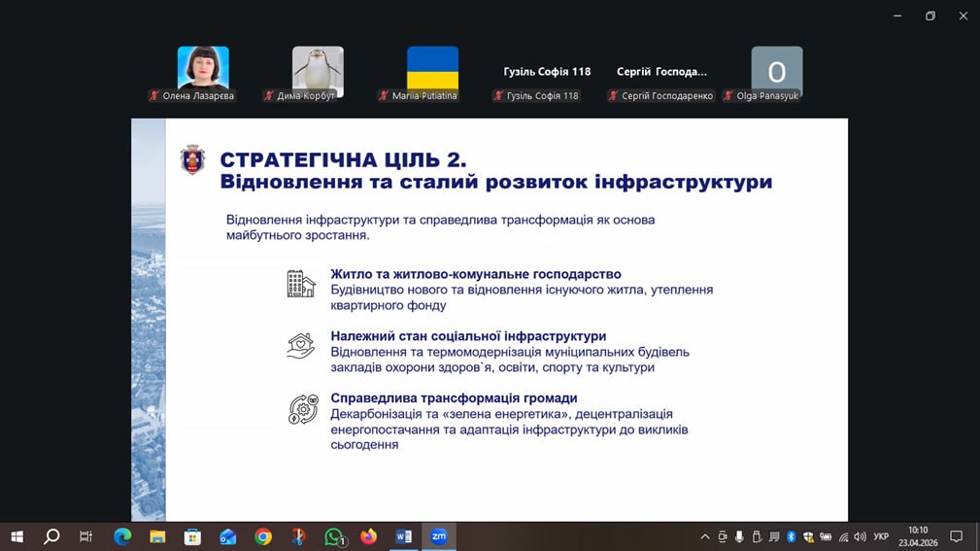Select Mariia Putiatina's participant tile
The height and width of the screenshot is (551, 980).
432,69
